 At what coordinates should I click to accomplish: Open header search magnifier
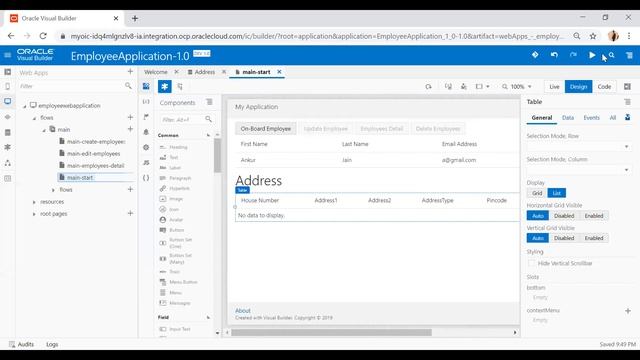(611, 55)
